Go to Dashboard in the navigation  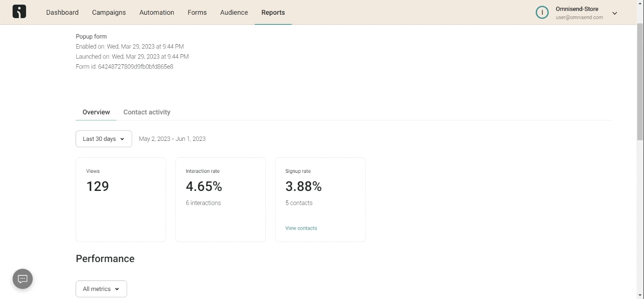[62, 13]
